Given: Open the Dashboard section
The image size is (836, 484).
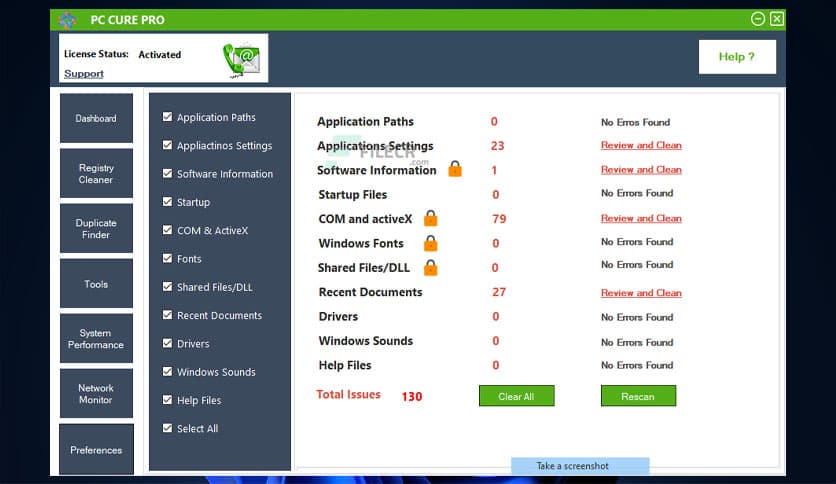Looking at the screenshot, I should click(x=96, y=118).
